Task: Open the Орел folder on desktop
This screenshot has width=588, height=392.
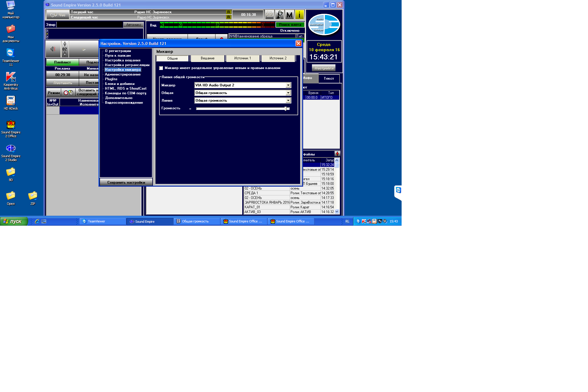Action: [11, 198]
